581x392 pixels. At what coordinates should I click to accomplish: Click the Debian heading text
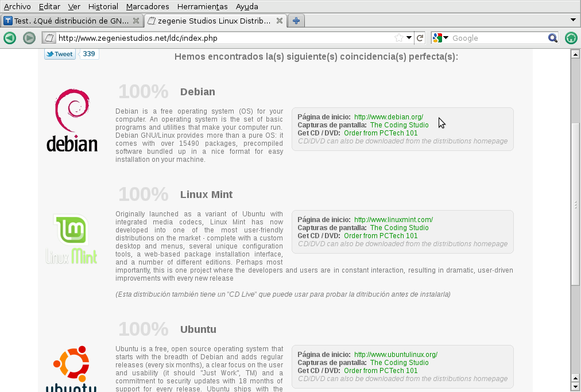[197, 92]
